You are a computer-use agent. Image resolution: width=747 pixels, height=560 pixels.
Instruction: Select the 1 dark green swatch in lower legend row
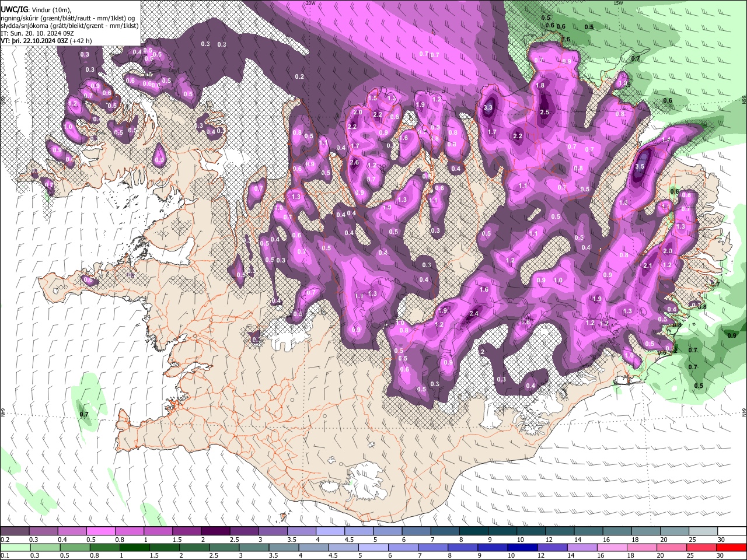(135, 548)
